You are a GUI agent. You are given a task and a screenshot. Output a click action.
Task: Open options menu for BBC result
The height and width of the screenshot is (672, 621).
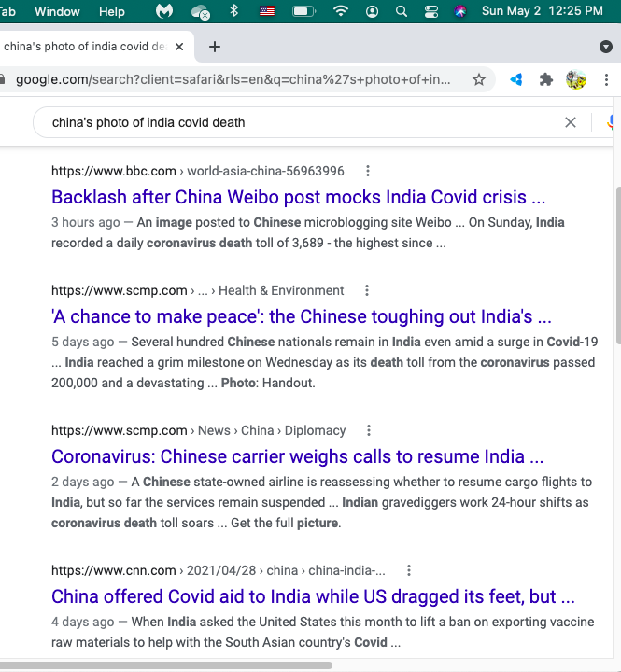[x=368, y=171]
